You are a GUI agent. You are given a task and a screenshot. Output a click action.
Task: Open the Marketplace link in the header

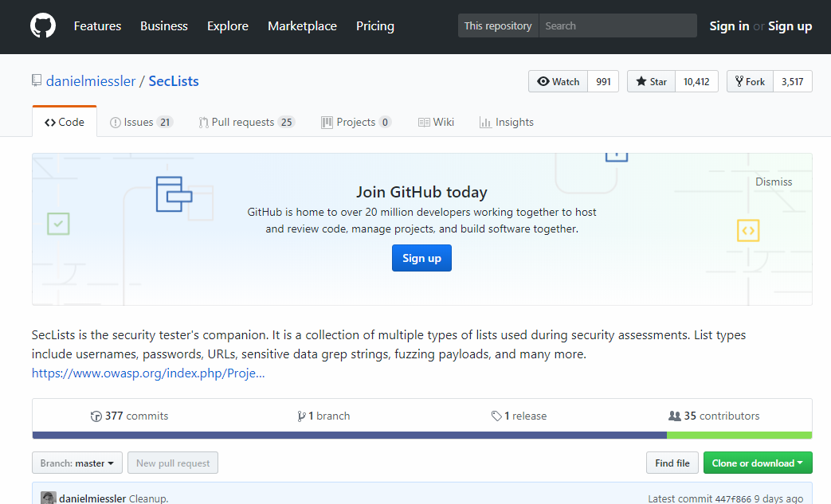click(302, 26)
